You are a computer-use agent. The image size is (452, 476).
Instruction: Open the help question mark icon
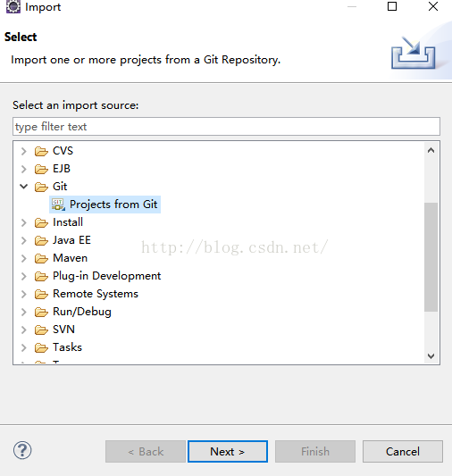coord(22,451)
